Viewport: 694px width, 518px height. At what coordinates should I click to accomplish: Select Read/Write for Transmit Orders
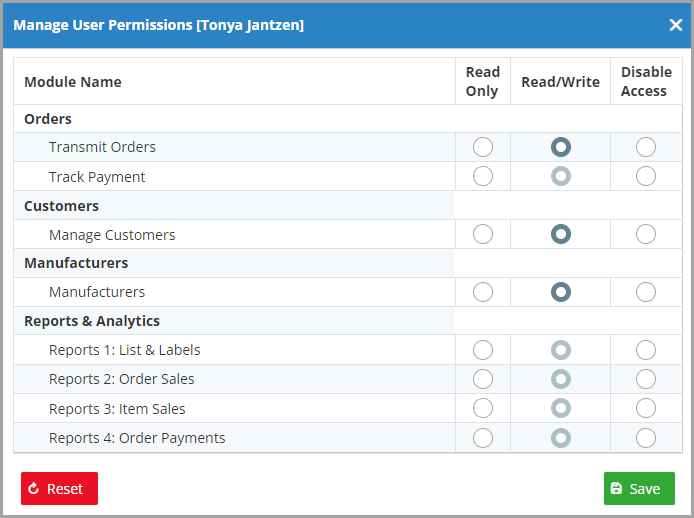[560, 147]
